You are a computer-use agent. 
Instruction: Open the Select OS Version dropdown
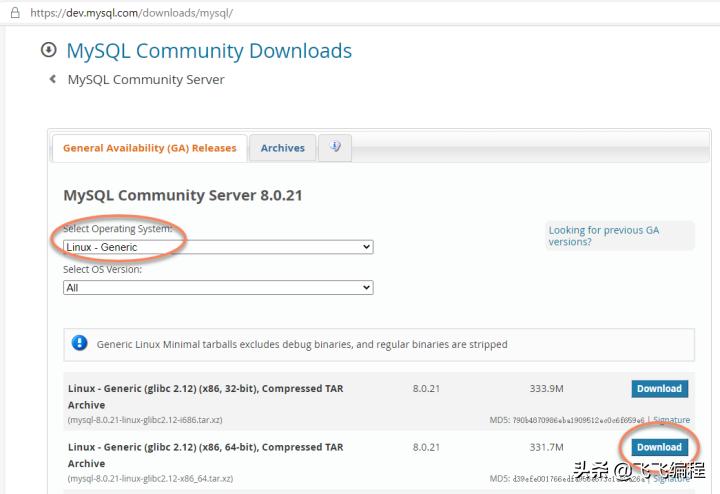click(218, 288)
